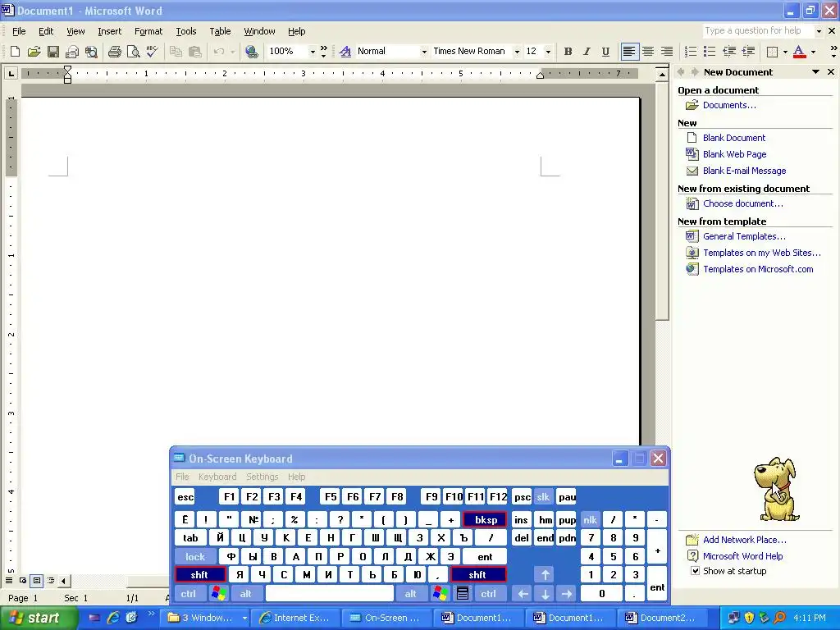Viewport: 840px width, 630px height.
Task: Click the Outside Border icon
Action: tap(772, 52)
